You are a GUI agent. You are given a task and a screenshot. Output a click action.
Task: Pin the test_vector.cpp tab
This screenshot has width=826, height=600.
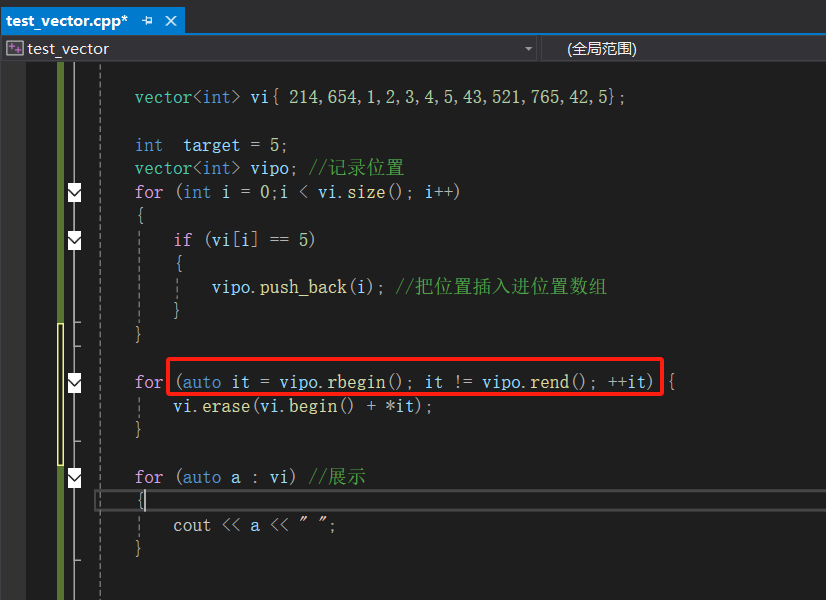(x=148, y=21)
